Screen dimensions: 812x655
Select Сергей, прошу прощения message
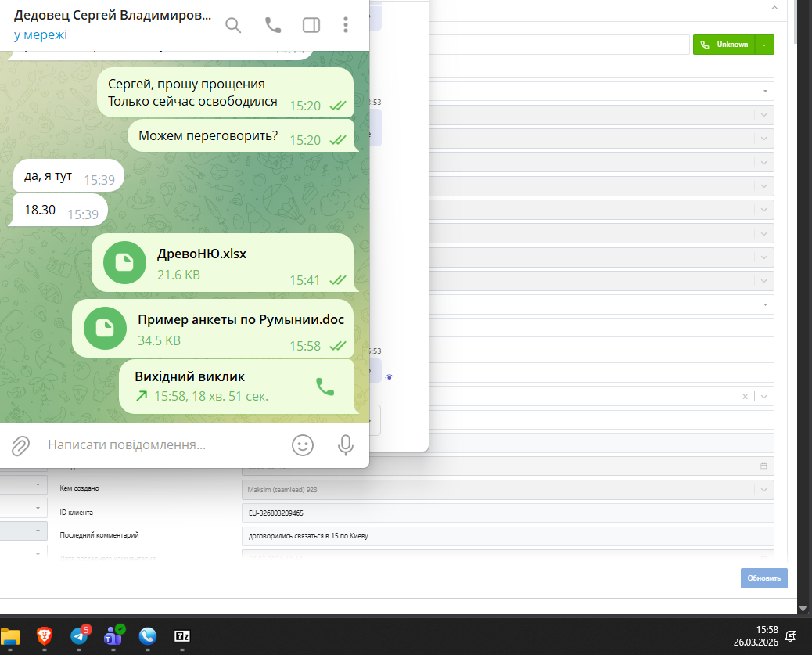225,92
